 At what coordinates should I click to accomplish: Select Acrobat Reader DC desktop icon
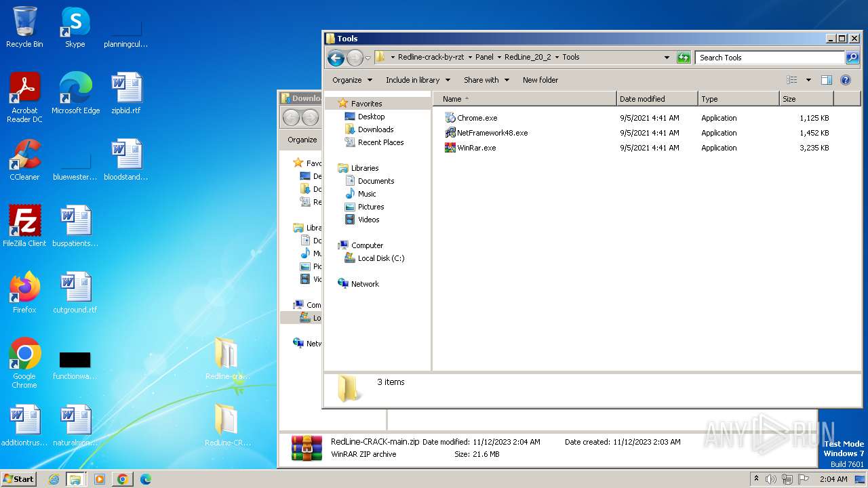[24, 98]
